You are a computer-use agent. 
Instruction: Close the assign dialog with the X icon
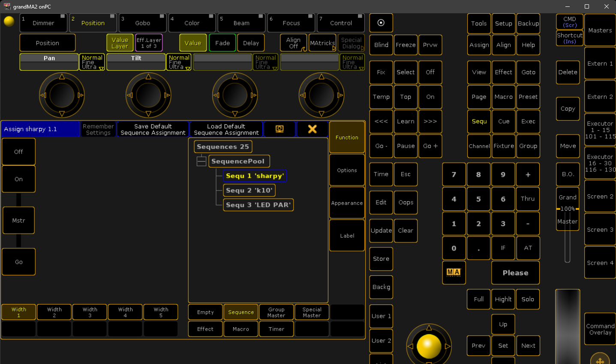[x=313, y=129]
